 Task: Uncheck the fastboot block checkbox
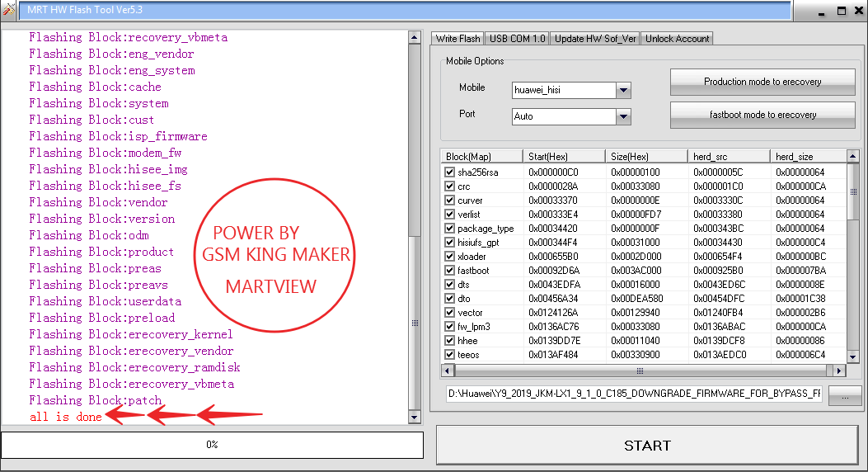tap(449, 271)
